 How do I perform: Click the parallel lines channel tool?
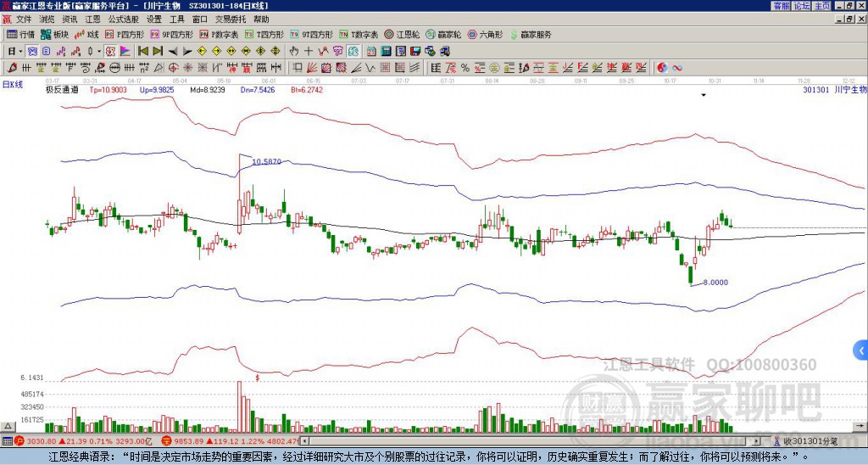pos(414,68)
